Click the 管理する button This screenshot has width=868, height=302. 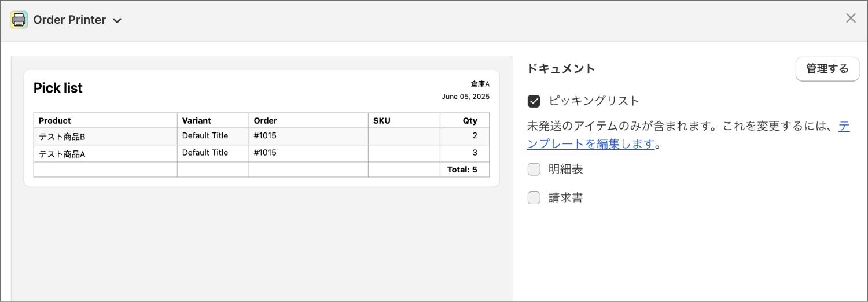coord(827,69)
